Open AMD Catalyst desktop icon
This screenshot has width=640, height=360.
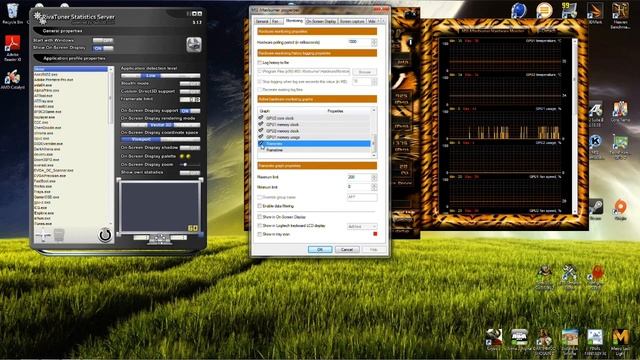[x=13, y=80]
